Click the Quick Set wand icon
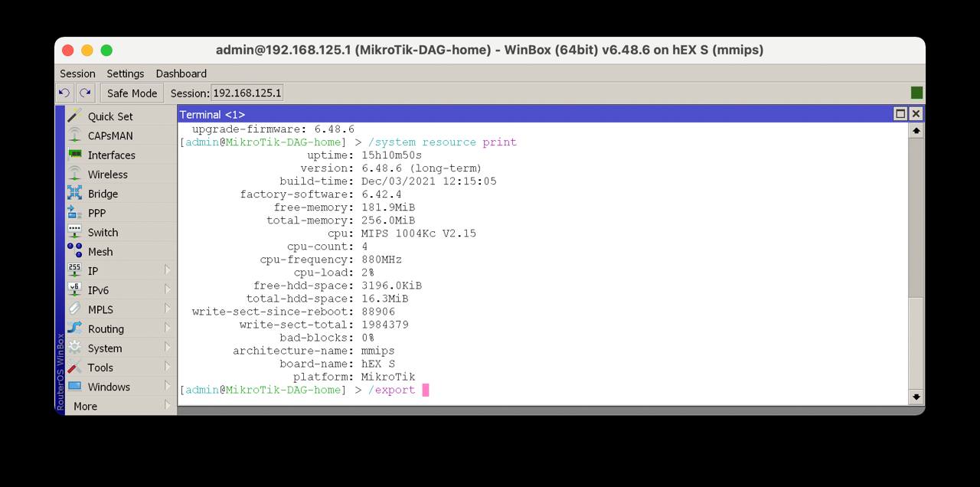The width and height of the screenshot is (980, 487). coord(74,116)
